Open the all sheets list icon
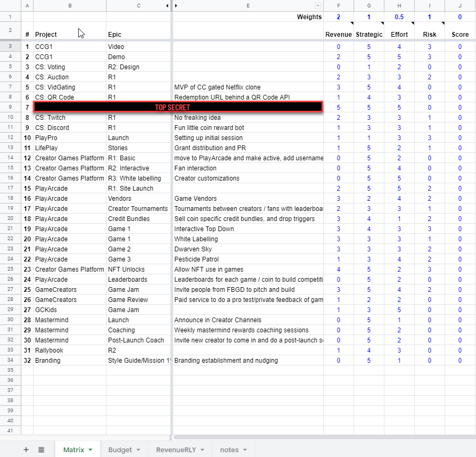The height and width of the screenshot is (457, 476). coord(42,450)
